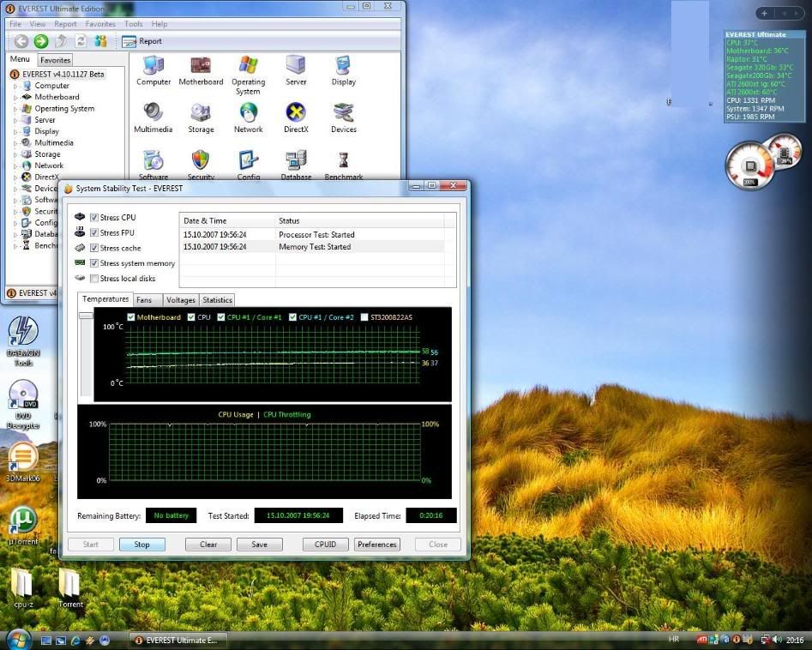Click the Clear button

[x=208, y=545]
